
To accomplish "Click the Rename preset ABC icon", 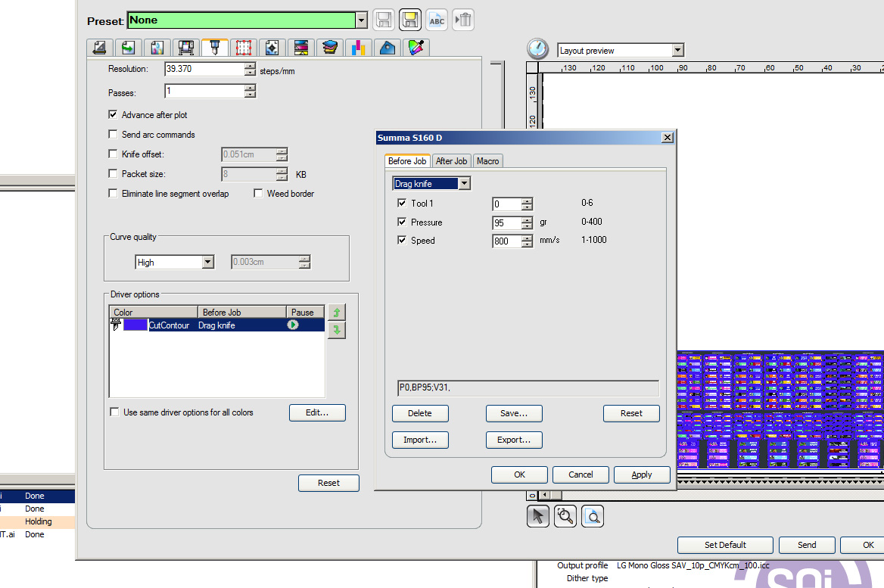I will 437,20.
